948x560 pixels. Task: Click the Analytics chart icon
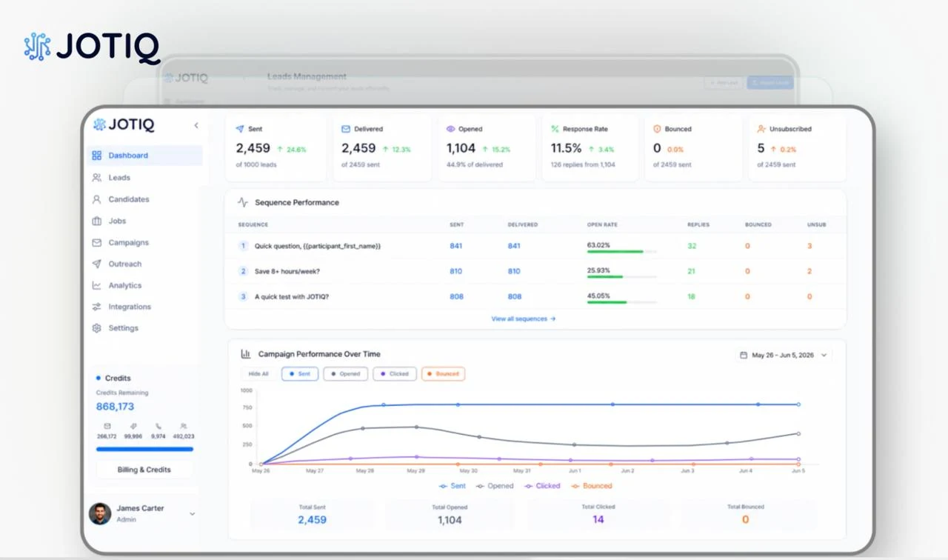click(x=96, y=285)
